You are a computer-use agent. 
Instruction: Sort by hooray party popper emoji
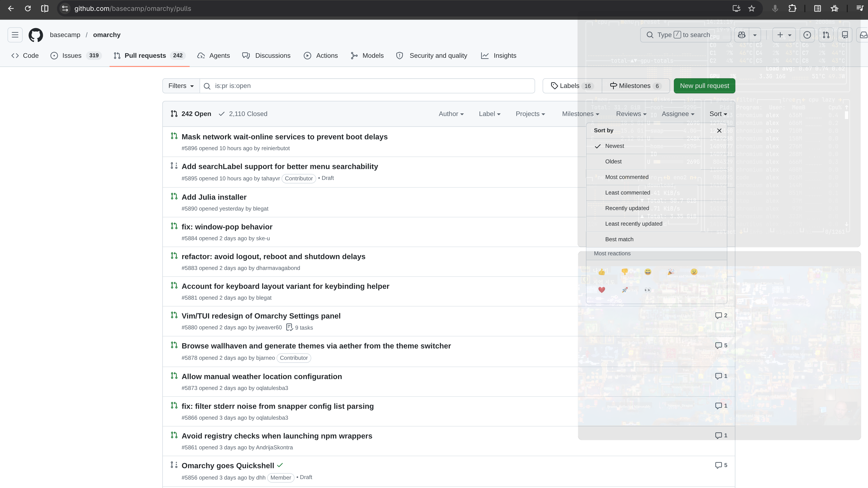click(671, 272)
